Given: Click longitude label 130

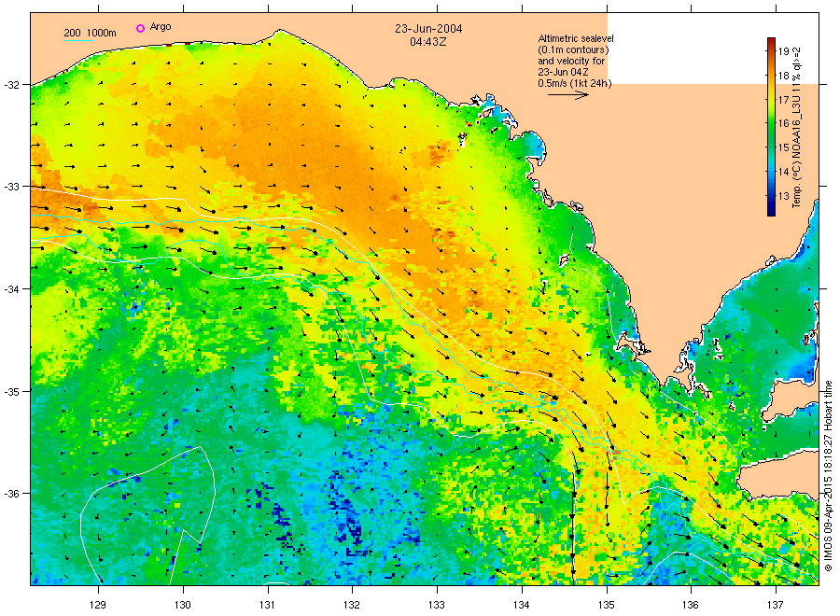Looking at the screenshot, I should click(x=183, y=605).
